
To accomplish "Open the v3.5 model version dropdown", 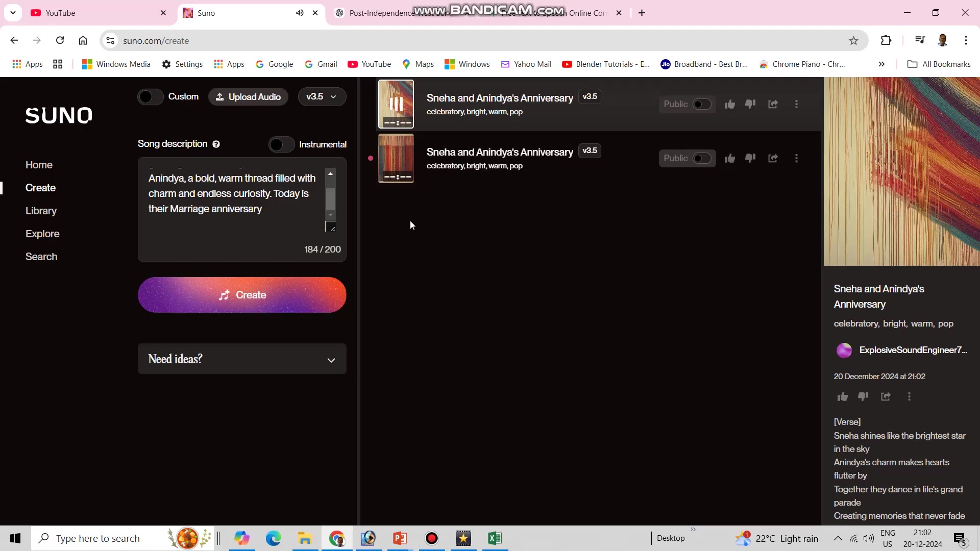I will [322, 96].
